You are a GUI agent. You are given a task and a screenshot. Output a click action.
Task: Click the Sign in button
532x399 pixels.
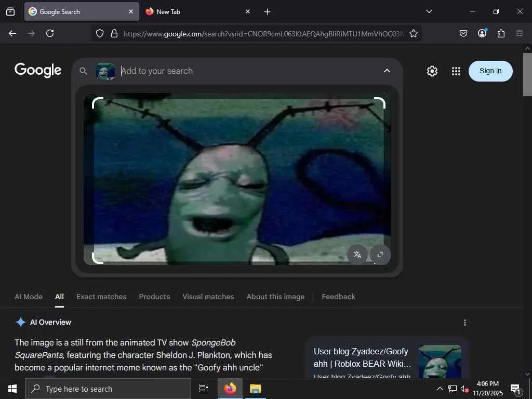pyautogui.click(x=490, y=71)
